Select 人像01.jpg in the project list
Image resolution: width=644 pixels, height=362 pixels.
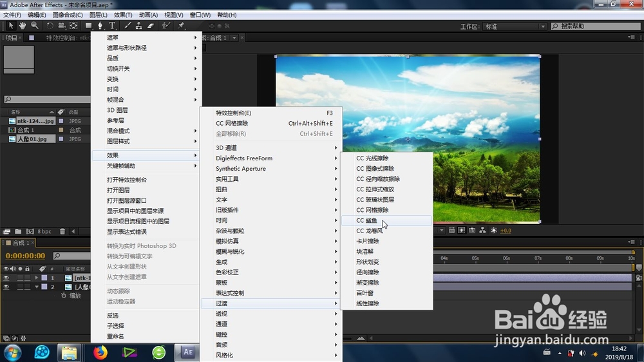coord(32,139)
